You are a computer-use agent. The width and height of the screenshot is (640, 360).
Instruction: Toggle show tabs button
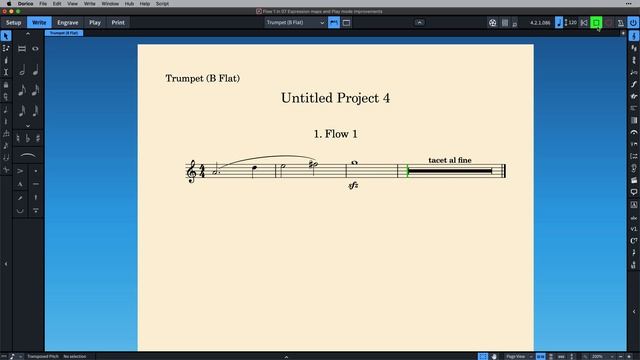tap(334, 23)
